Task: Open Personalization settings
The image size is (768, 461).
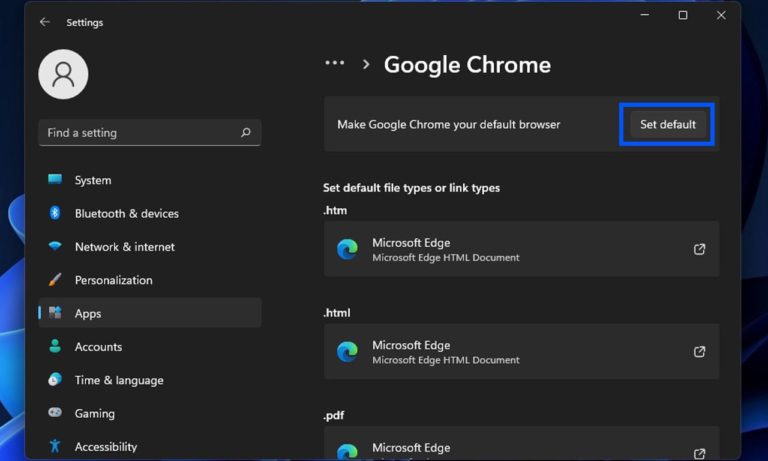Action: [149, 280]
